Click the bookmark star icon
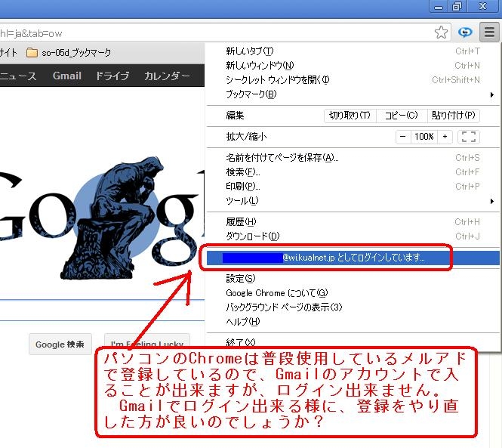The width and height of the screenshot is (502, 448). coord(441,32)
